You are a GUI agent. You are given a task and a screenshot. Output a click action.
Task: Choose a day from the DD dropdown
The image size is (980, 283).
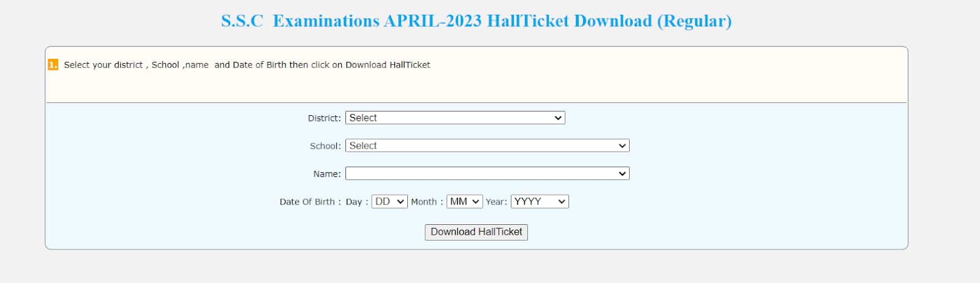click(390, 202)
